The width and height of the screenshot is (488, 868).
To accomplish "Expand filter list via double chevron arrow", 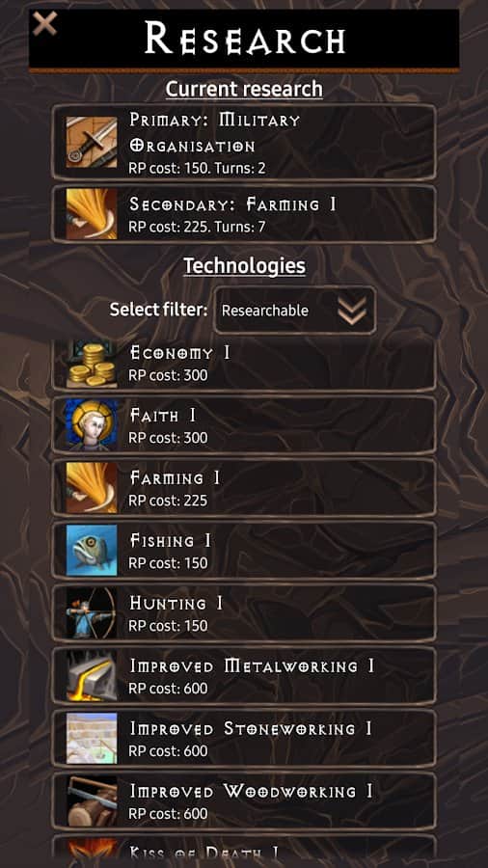I will click(x=352, y=312).
